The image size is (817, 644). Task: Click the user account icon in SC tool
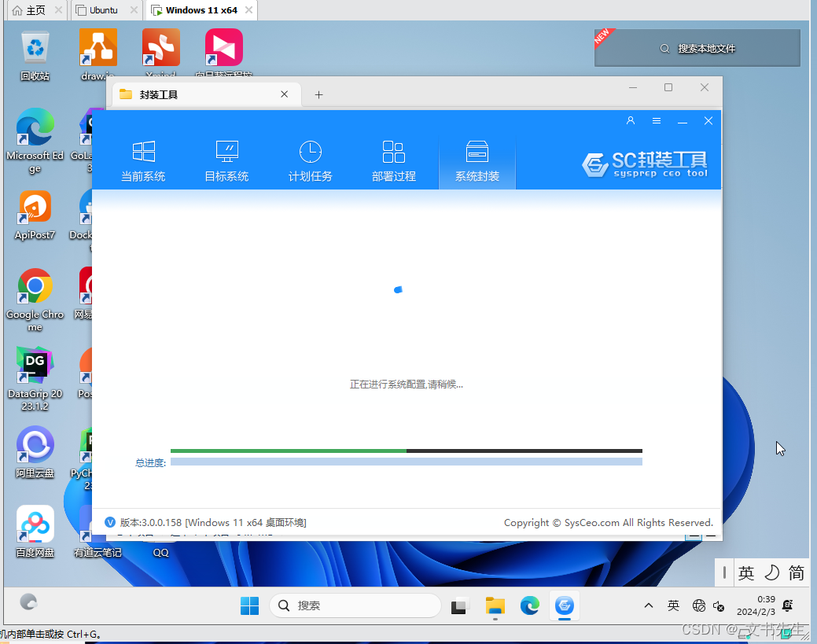point(631,121)
